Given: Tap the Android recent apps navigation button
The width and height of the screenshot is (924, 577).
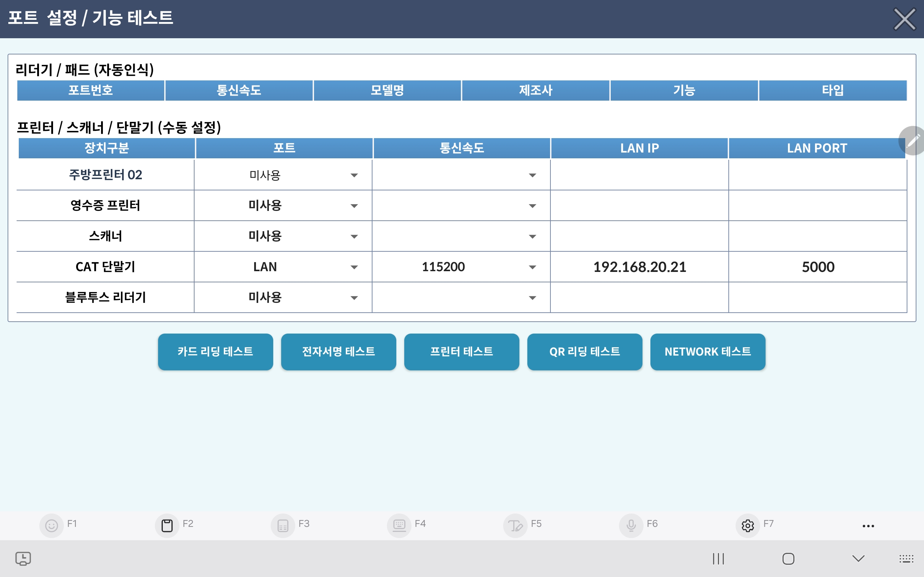Looking at the screenshot, I should tap(718, 559).
